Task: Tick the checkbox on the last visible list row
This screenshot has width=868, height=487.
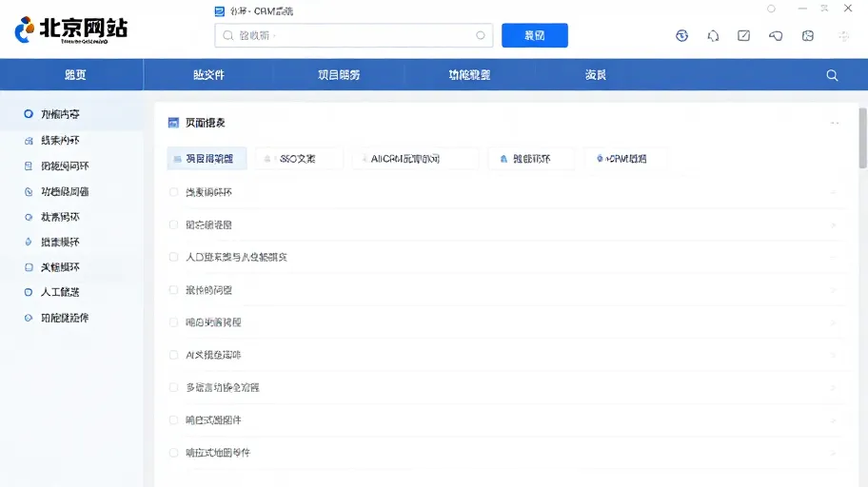Action: coord(173,453)
